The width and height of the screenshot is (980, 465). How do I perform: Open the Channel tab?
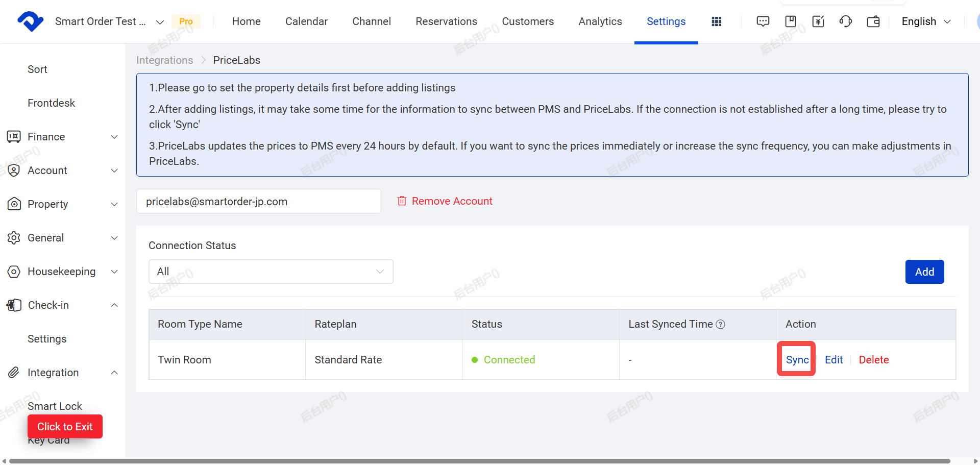372,21
